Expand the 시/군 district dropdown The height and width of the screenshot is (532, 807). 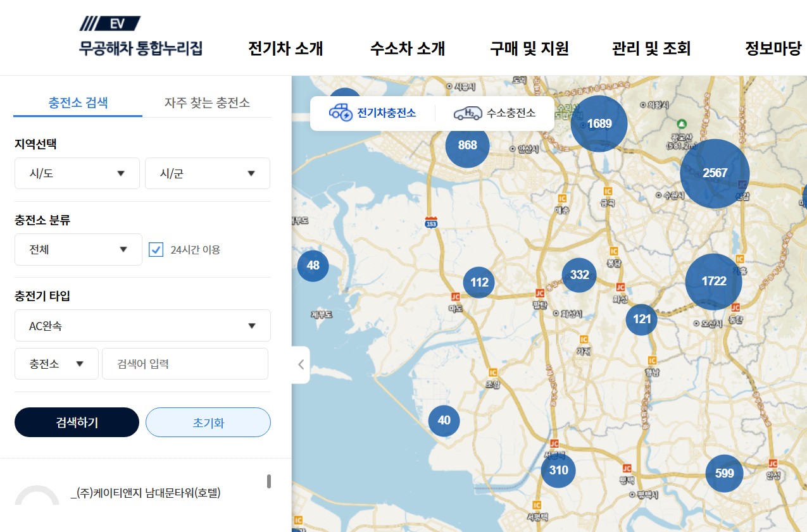[207, 173]
